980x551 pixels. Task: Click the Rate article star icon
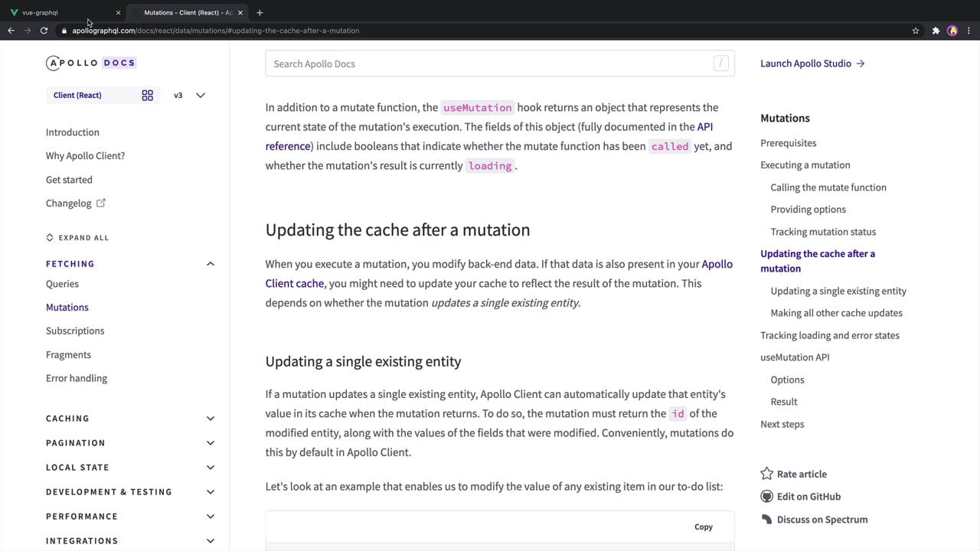click(767, 474)
